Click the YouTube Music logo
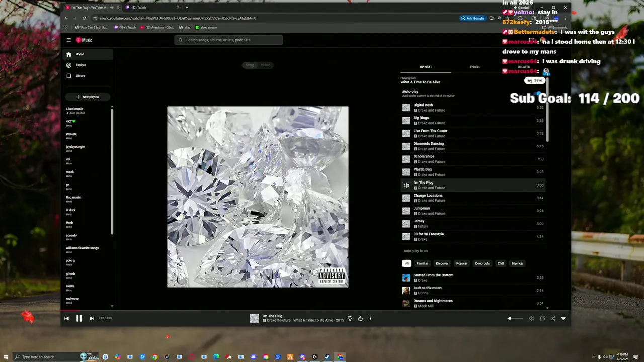 [84, 40]
